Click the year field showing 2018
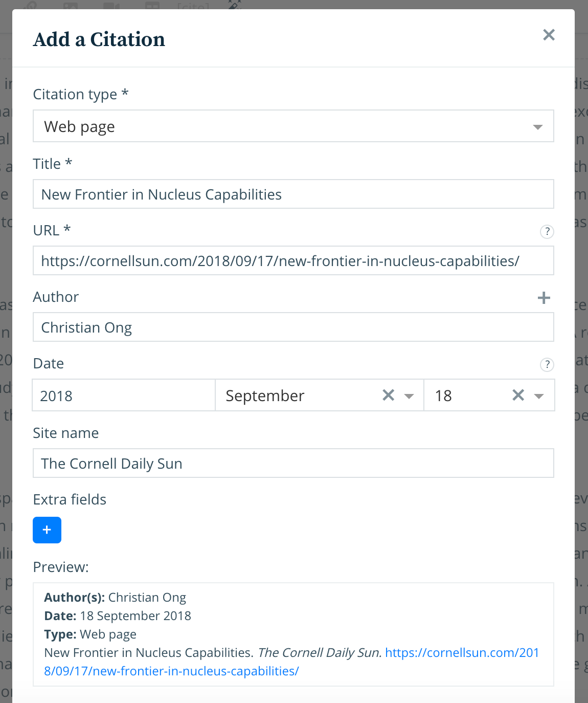Viewport: 588px width, 703px height. [123, 396]
